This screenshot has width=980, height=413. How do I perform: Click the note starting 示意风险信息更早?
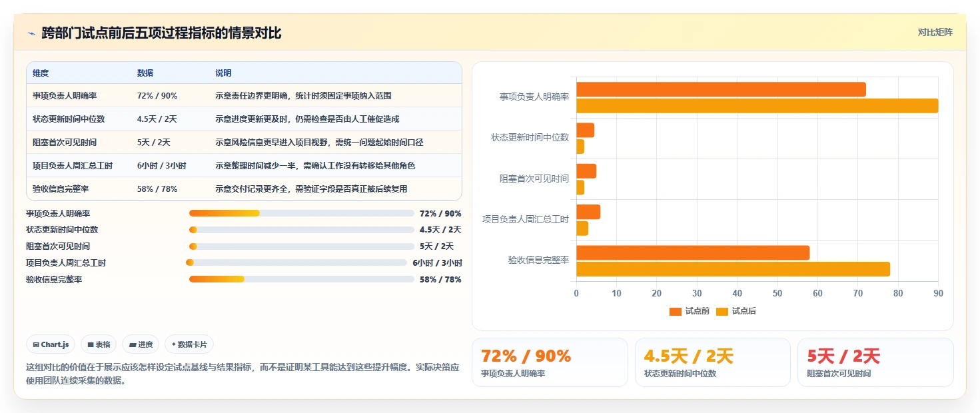click(319, 143)
